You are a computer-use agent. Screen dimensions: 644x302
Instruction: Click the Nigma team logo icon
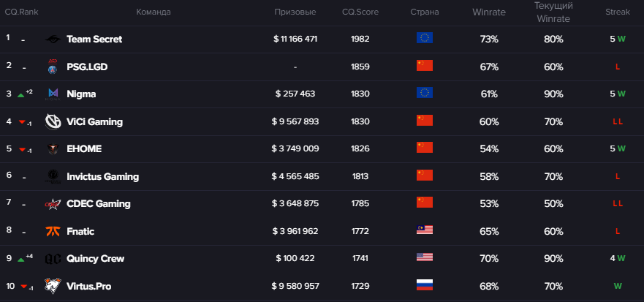click(53, 94)
